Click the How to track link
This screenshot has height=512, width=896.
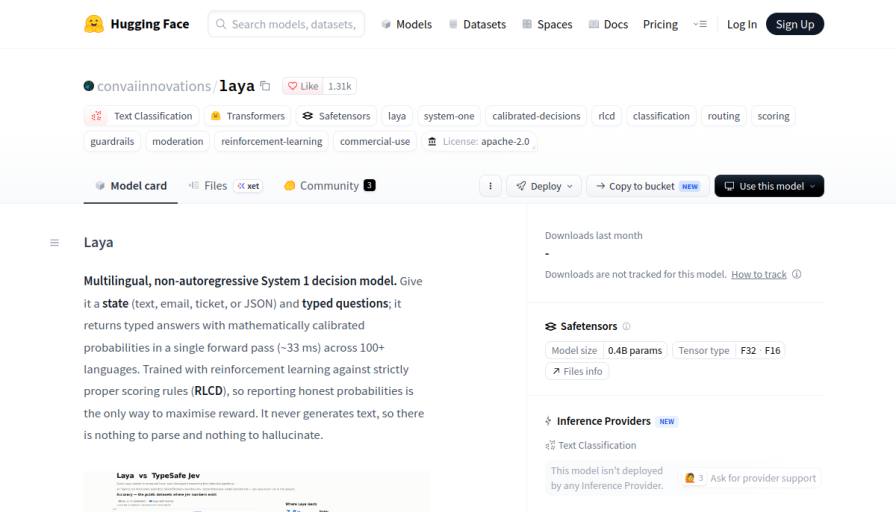coord(759,274)
